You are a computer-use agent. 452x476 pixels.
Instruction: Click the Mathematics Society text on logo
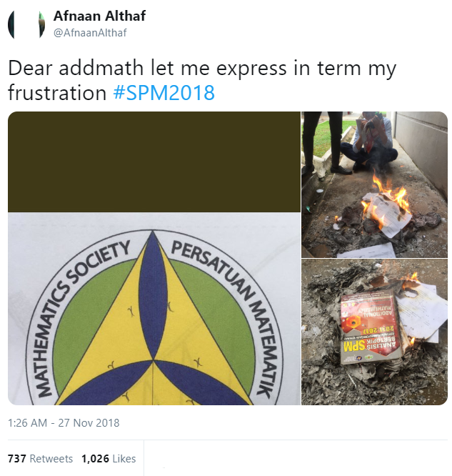coord(79,316)
